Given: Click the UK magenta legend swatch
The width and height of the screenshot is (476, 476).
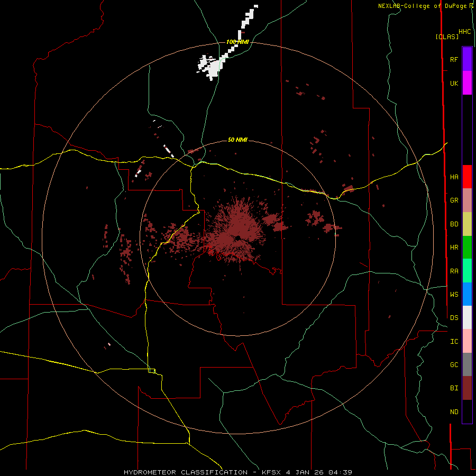Looking at the screenshot, I should pos(467,83).
